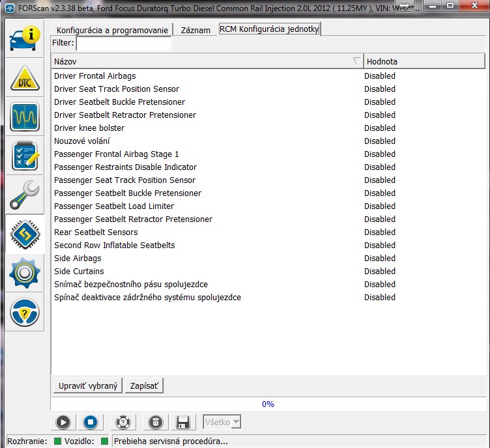Open the wrench service procedures section

25,195
